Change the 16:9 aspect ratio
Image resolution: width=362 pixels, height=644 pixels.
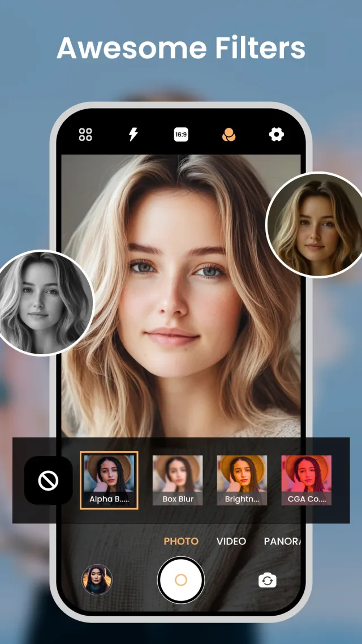(x=181, y=134)
